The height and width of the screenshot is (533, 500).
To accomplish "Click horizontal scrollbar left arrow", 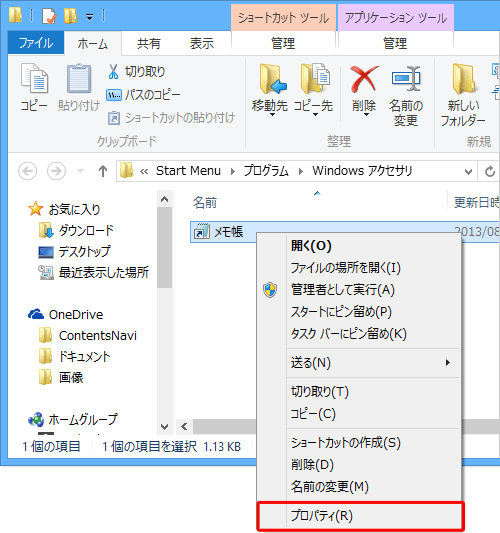I will point(185,426).
